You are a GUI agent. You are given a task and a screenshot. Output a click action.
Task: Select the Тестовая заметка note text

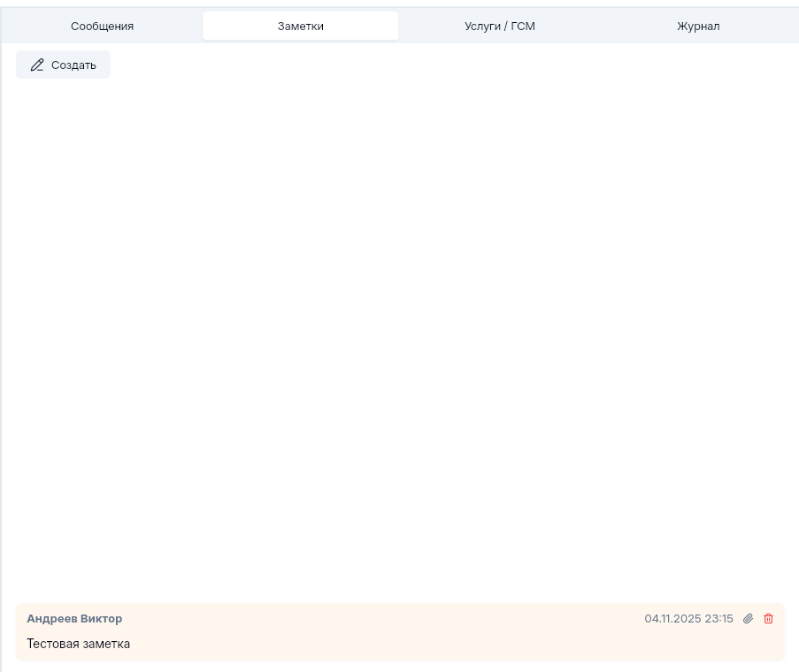click(x=78, y=644)
